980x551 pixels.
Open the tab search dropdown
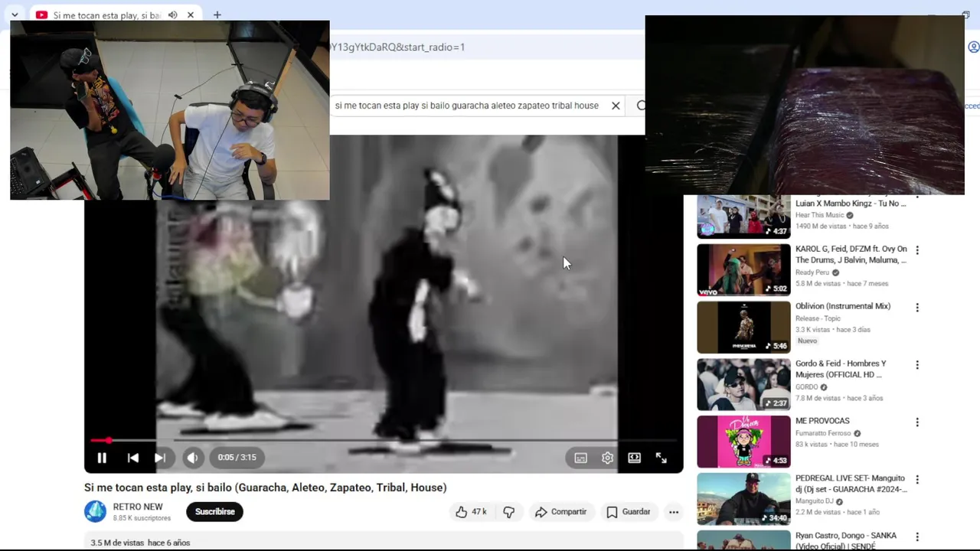pos(15,15)
